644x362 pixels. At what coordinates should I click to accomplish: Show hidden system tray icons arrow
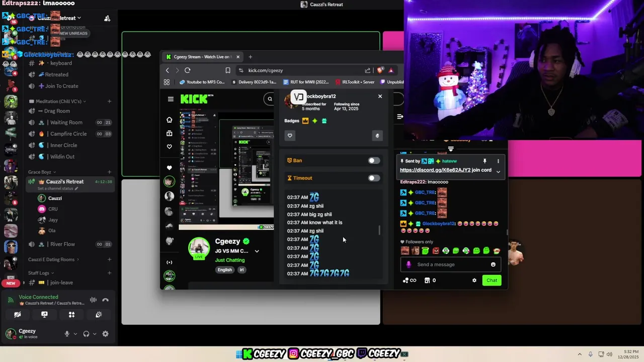coord(580,354)
